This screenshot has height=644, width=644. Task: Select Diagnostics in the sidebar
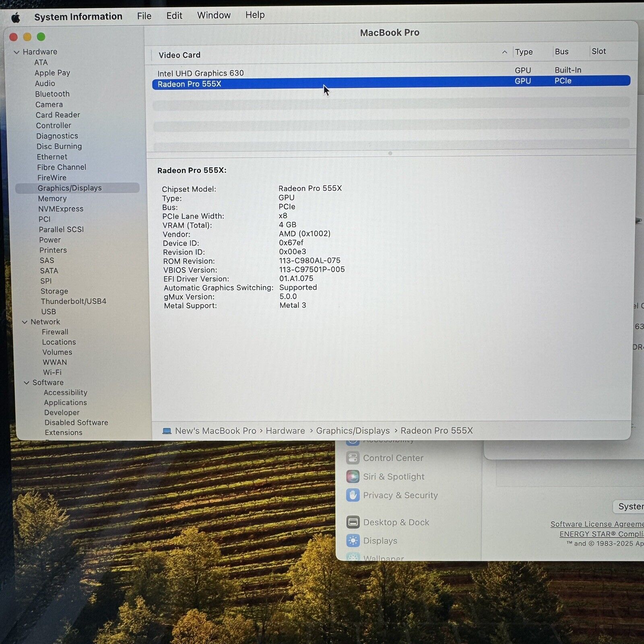coord(57,136)
